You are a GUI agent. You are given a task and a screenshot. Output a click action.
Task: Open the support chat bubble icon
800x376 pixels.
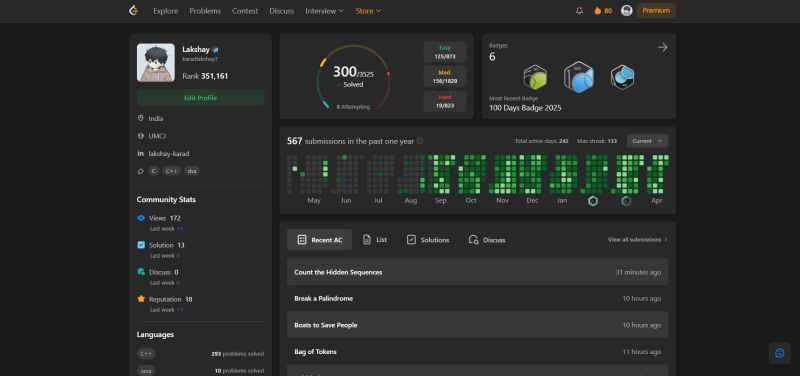780,353
